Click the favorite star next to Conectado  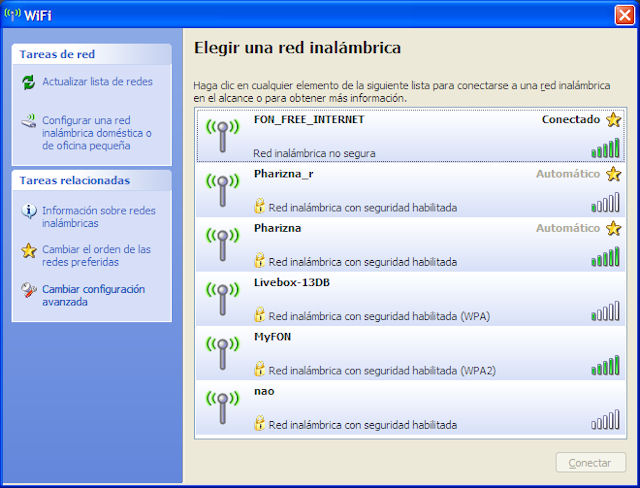coord(613,120)
